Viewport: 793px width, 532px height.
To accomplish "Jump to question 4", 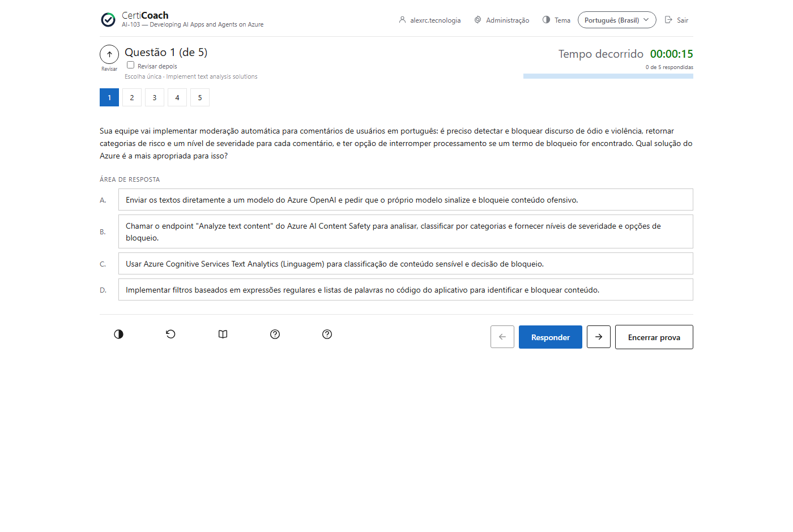I will [177, 97].
